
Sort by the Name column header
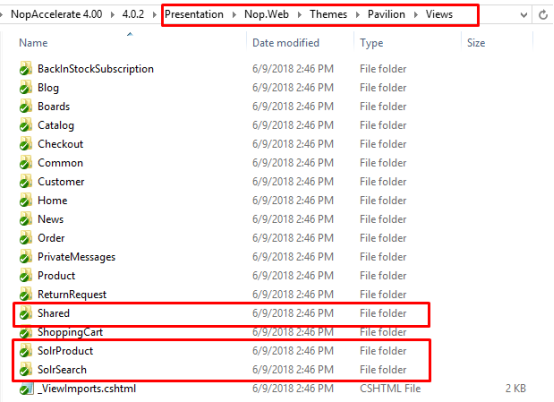point(33,43)
